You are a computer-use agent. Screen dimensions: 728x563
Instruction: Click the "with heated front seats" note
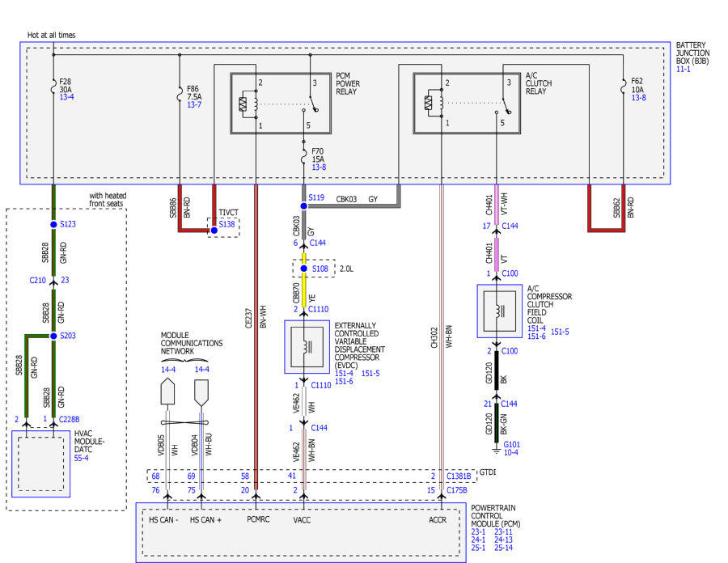coord(108,200)
